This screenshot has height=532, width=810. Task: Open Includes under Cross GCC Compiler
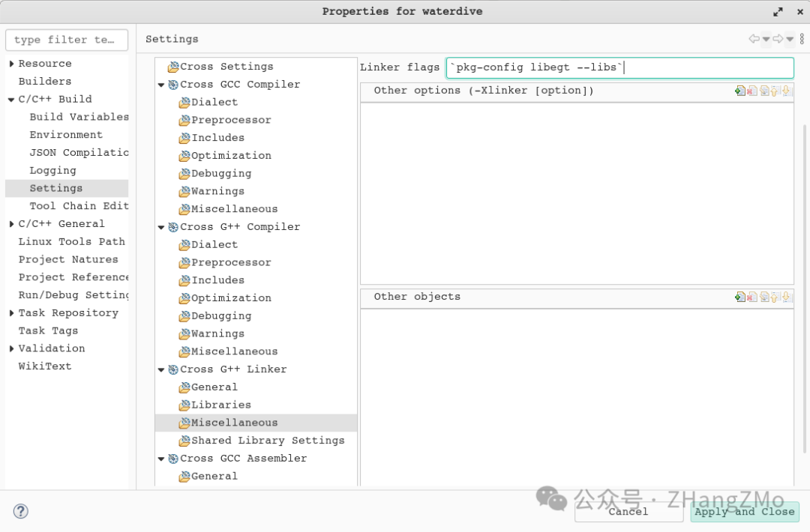point(211,138)
